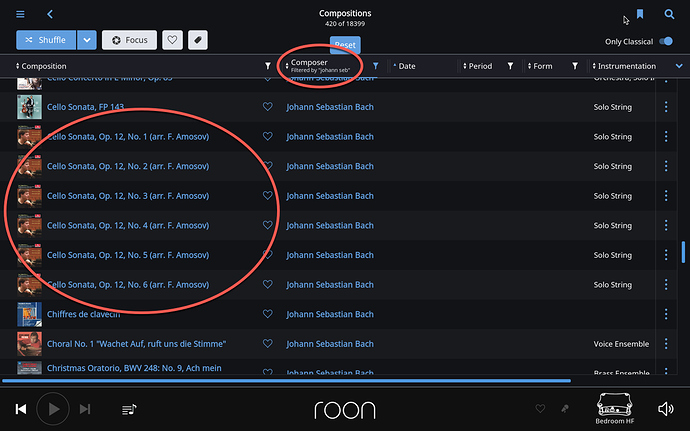Click the Shuffle button

coord(46,40)
